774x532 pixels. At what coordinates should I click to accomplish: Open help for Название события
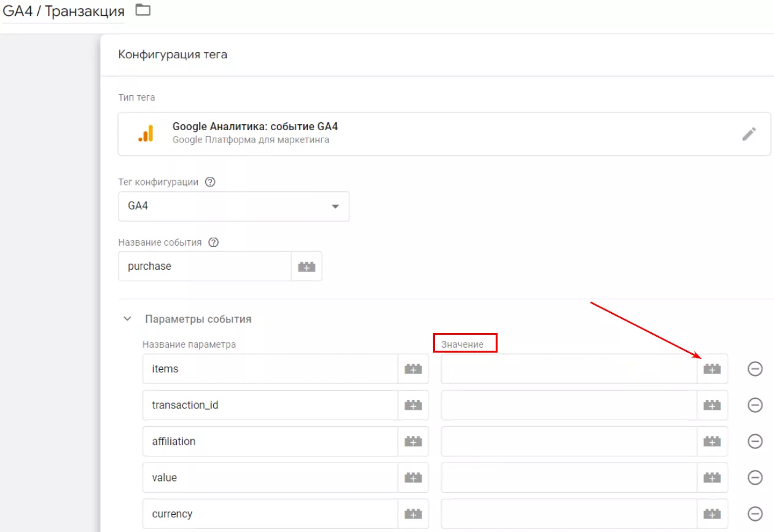coord(214,242)
